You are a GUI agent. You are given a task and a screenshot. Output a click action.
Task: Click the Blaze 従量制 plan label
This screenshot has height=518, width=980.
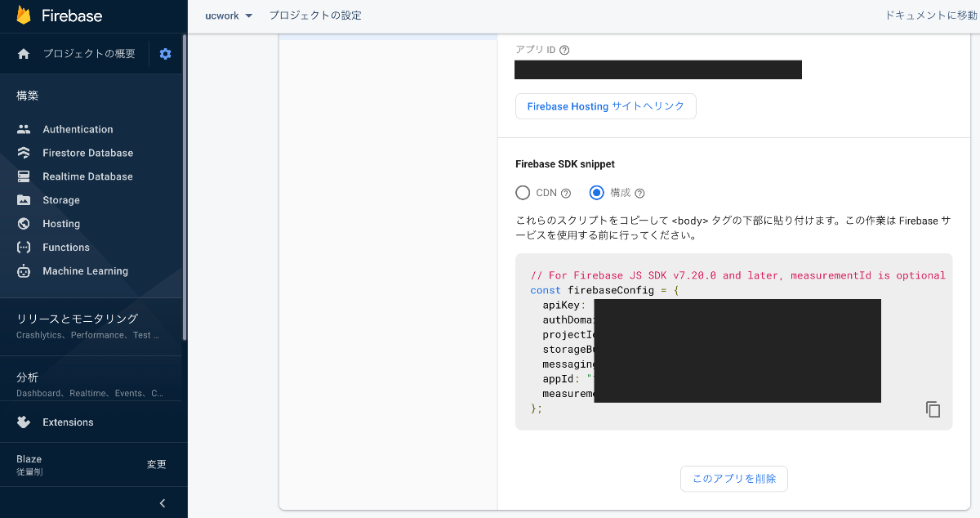pos(29,465)
